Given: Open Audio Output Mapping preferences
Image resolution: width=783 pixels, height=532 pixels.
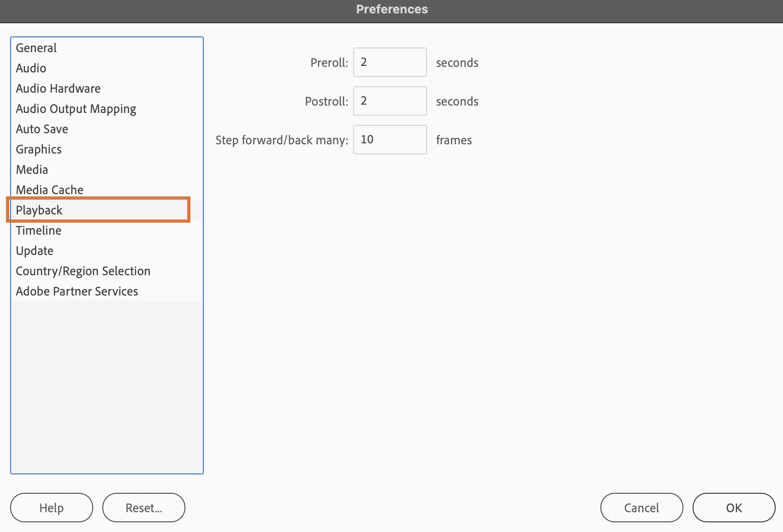Looking at the screenshot, I should pyautogui.click(x=76, y=109).
